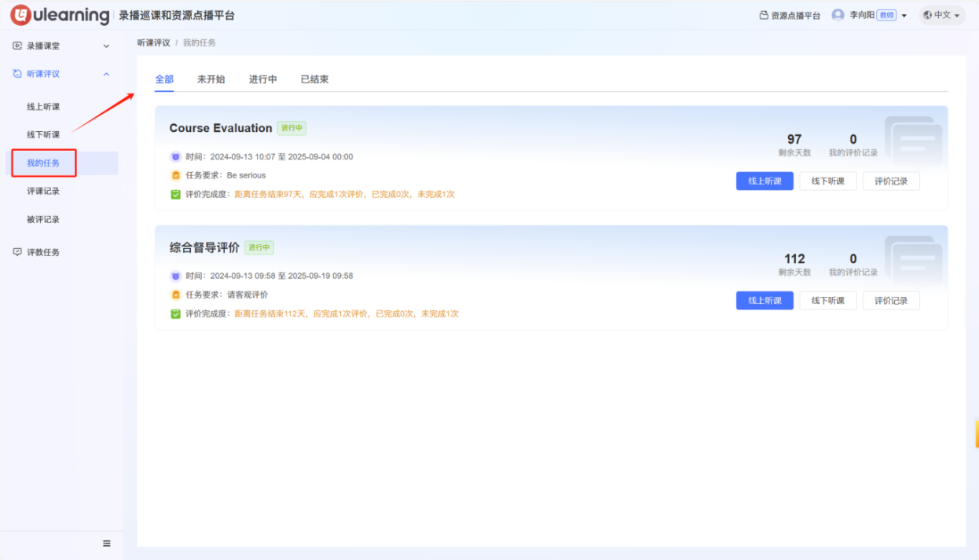
Task: Click the globe language icon
Action: click(927, 15)
